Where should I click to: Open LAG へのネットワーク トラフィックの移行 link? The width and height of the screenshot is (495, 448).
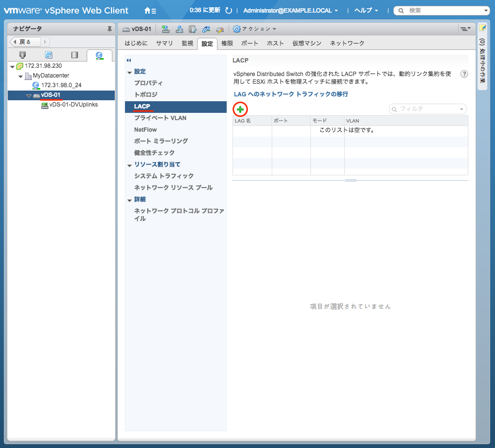click(x=291, y=94)
